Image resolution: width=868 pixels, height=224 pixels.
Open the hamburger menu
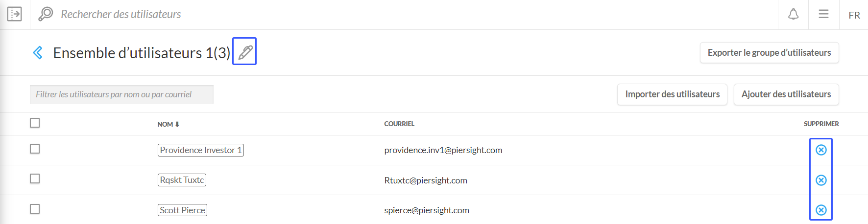(823, 14)
